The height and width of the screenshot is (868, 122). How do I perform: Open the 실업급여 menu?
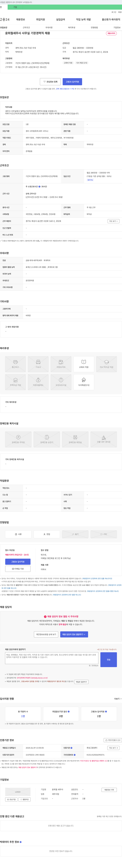coord(60,20)
